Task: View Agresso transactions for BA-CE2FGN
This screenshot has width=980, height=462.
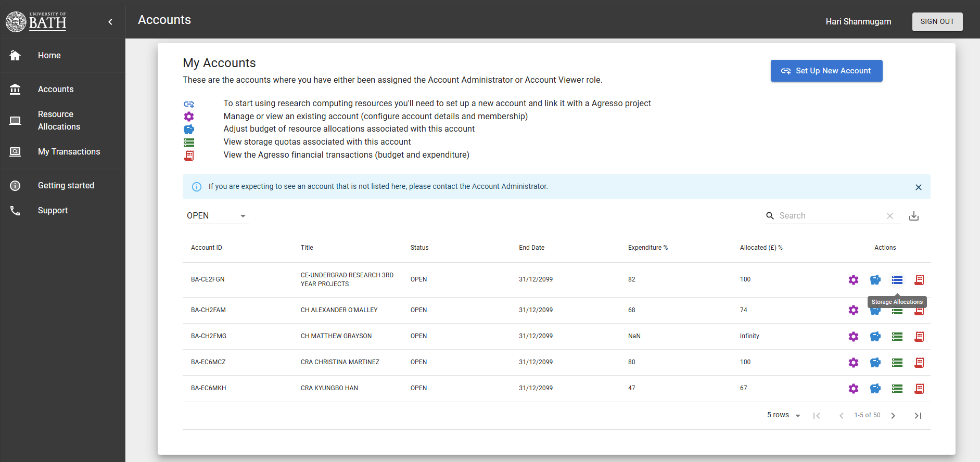Action: click(919, 280)
